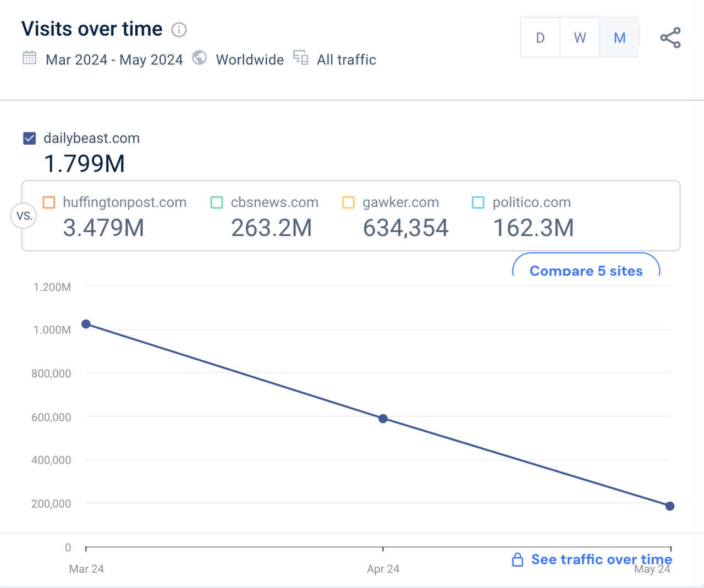Click the 1.799M visits value
This screenshot has width=704, height=588.
click(84, 163)
